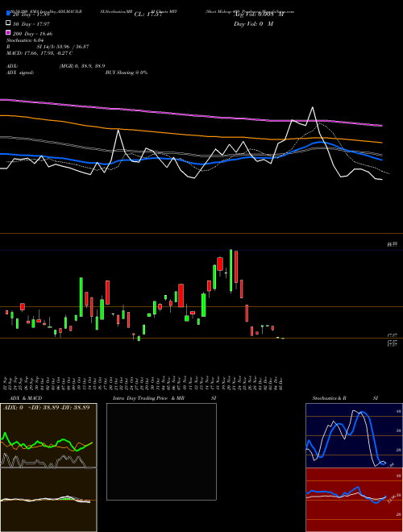Viewport: 403px width, 532px height.
Task: Click the tallest green candlestick at the price peak
Action: pyautogui.click(x=231, y=270)
